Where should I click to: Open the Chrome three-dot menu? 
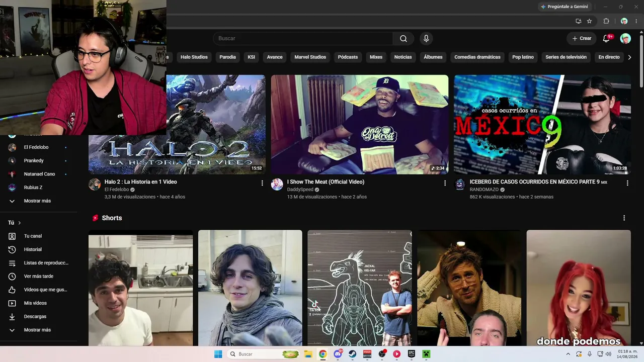tap(636, 21)
